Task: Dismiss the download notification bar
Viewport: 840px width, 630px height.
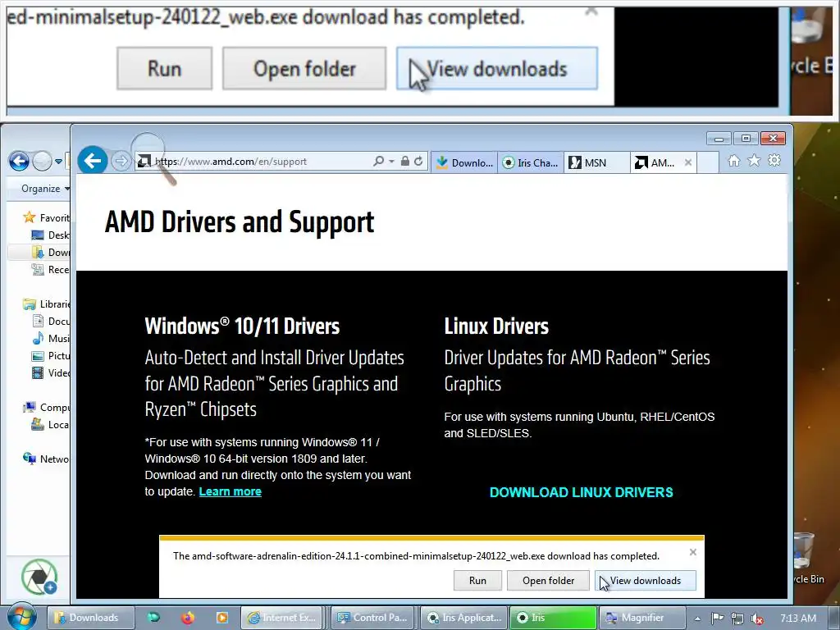Action: click(x=692, y=552)
